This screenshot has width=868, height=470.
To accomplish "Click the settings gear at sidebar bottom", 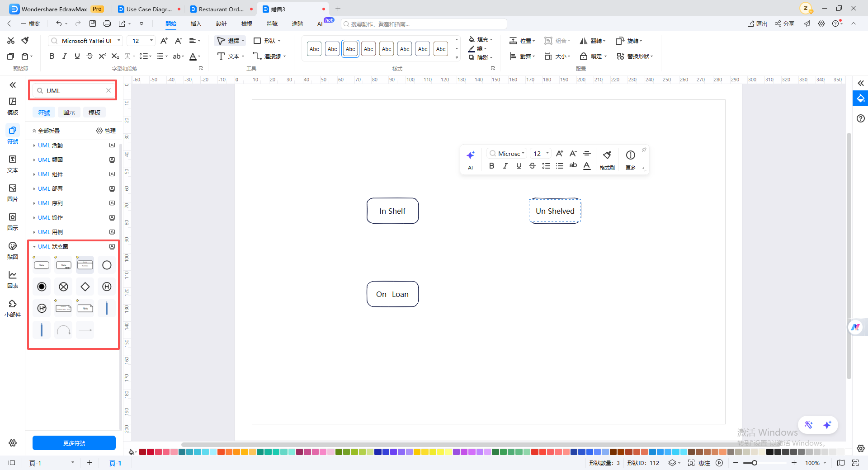I will 13,443.
